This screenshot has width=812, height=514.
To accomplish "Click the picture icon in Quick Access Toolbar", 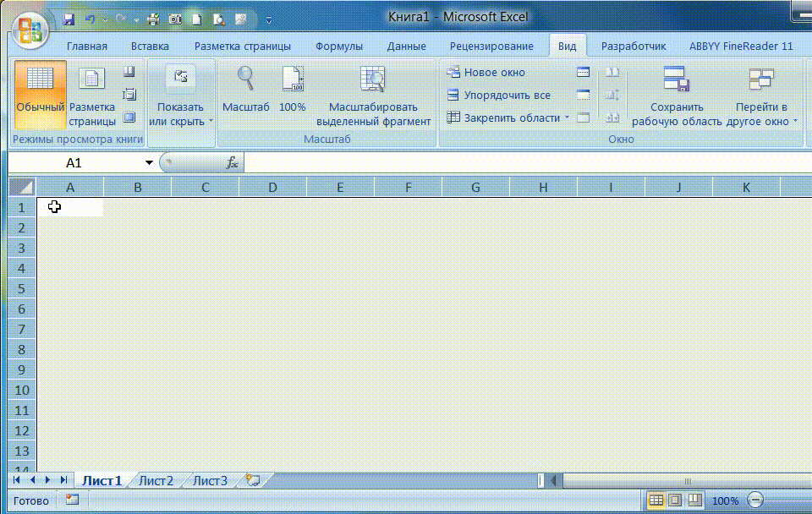I will (x=241, y=19).
